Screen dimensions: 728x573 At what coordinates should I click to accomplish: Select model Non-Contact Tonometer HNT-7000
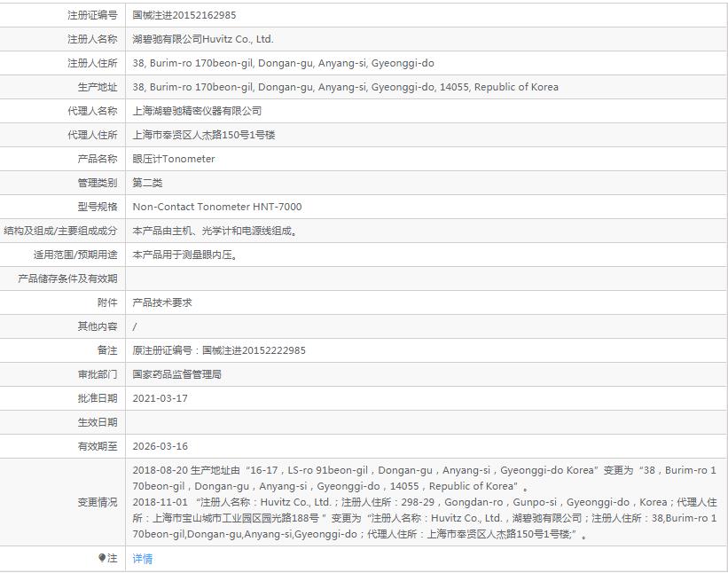(x=217, y=207)
